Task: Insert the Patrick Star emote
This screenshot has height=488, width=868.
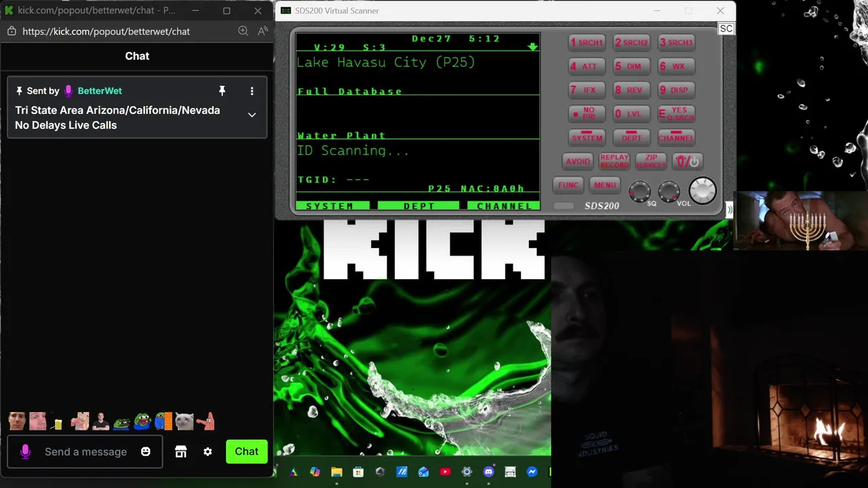Action: (205, 422)
